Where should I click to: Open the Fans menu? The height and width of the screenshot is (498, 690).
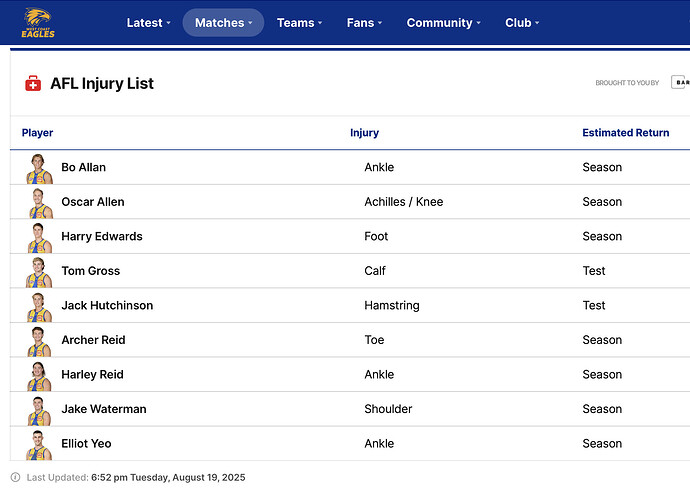coord(364,23)
